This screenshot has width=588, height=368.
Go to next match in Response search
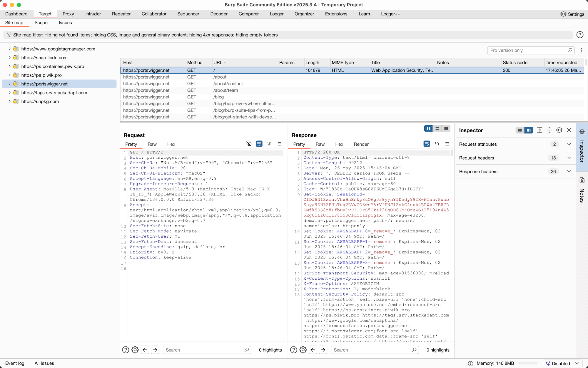click(323, 350)
